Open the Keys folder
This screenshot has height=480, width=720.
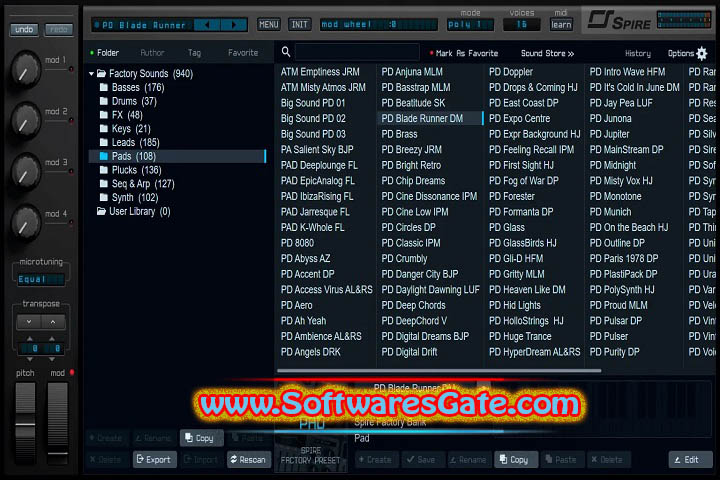(x=125, y=129)
